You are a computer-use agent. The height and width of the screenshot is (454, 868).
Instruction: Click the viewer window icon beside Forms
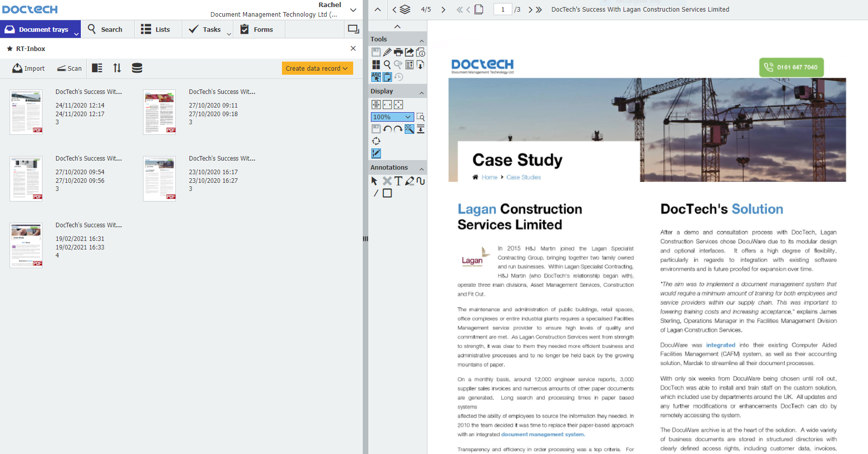coord(354,29)
